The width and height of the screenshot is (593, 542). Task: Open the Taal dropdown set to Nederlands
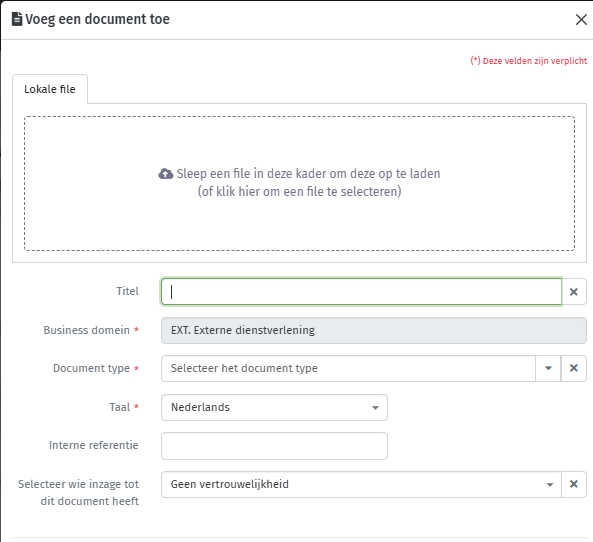[x=274, y=407]
